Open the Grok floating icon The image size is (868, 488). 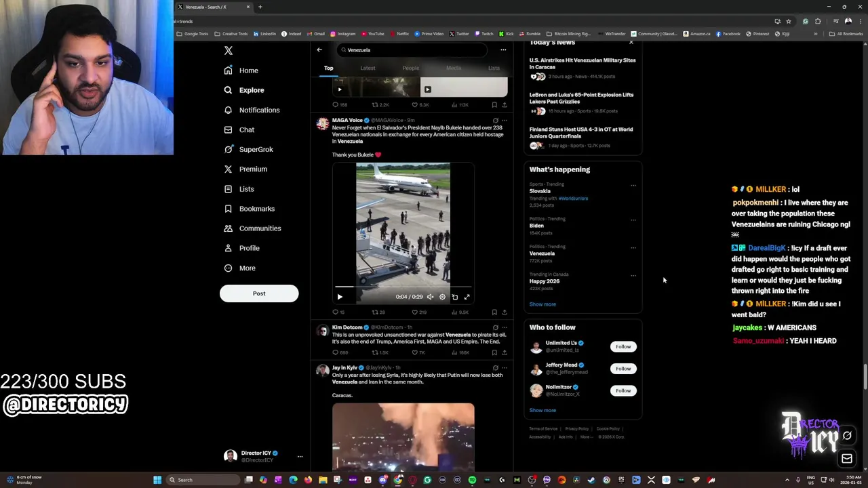click(x=847, y=436)
